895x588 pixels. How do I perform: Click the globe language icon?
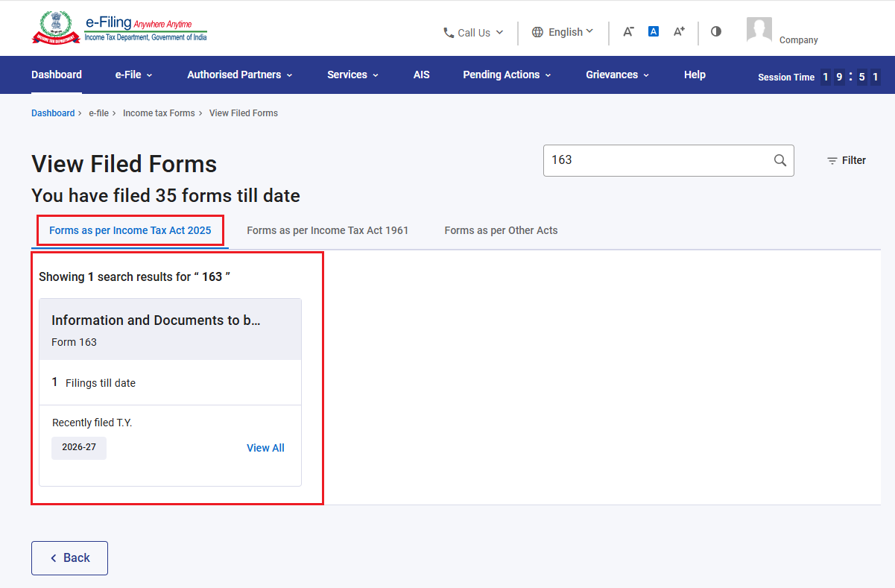tap(537, 32)
